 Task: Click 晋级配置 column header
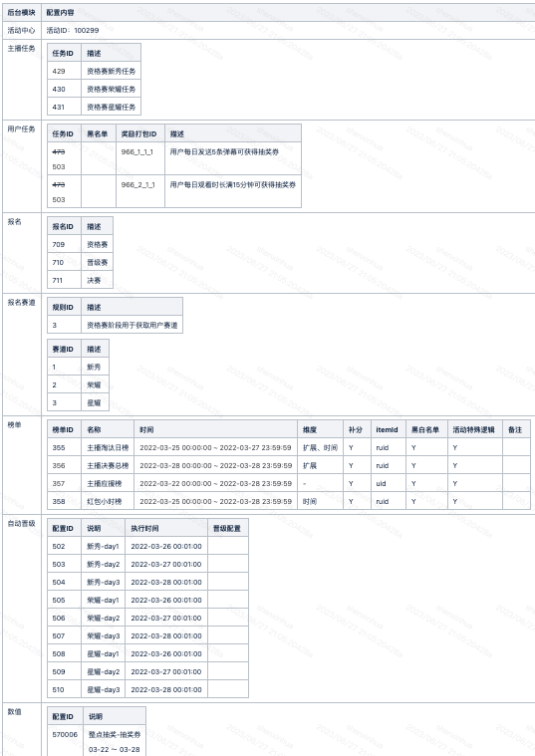click(228, 529)
